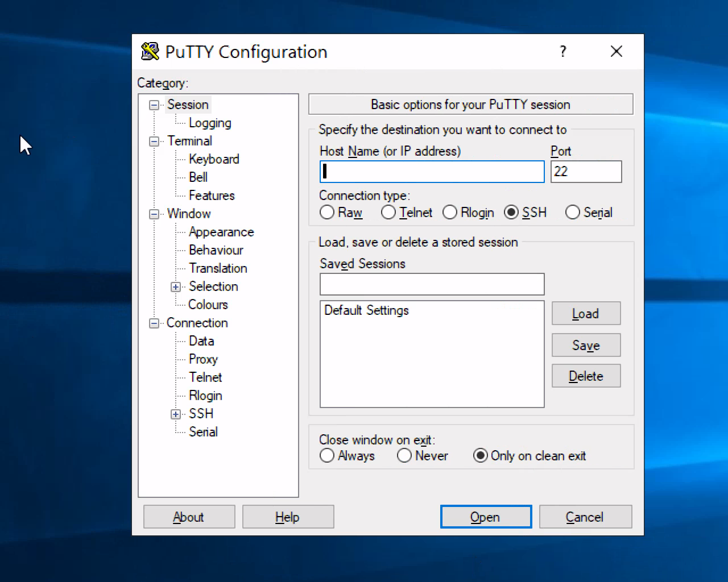This screenshot has height=582, width=728.
Task: Collapse the Window tree node
Action: coord(154,214)
